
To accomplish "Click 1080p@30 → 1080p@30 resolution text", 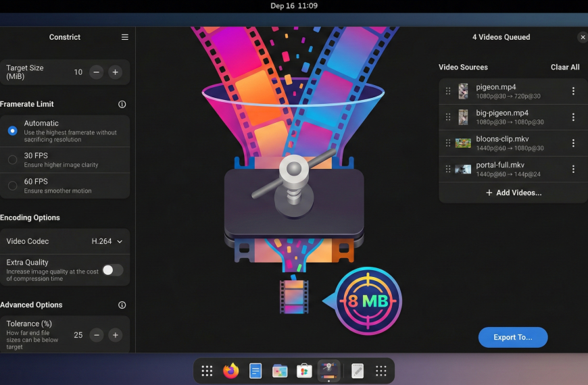I will click(x=510, y=122).
